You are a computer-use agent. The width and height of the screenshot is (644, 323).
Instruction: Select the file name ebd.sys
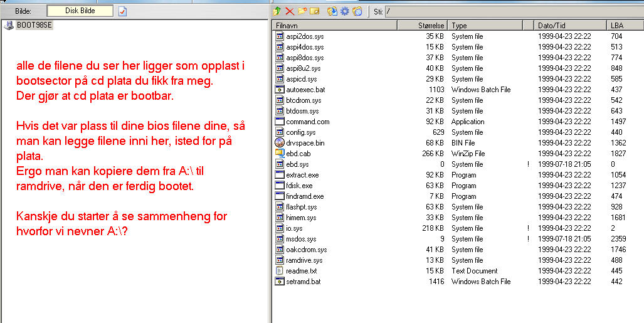(x=297, y=164)
